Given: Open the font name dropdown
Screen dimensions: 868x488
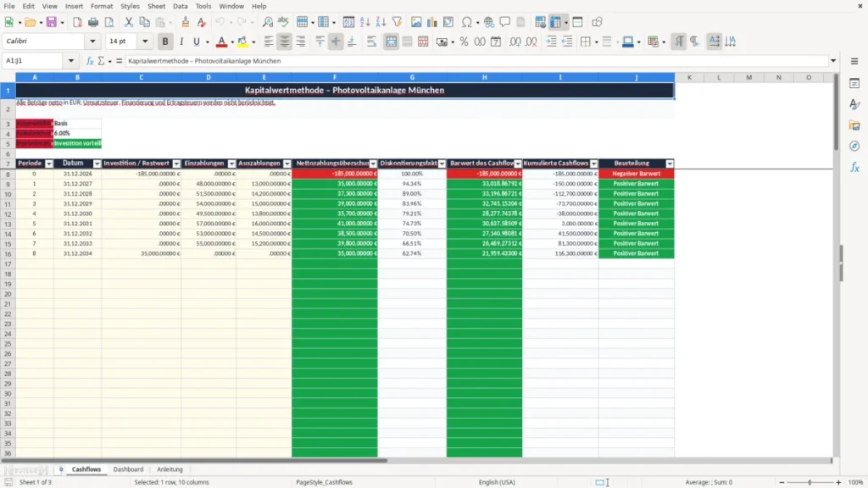Looking at the screenshot, I should [x=92, y=41].
